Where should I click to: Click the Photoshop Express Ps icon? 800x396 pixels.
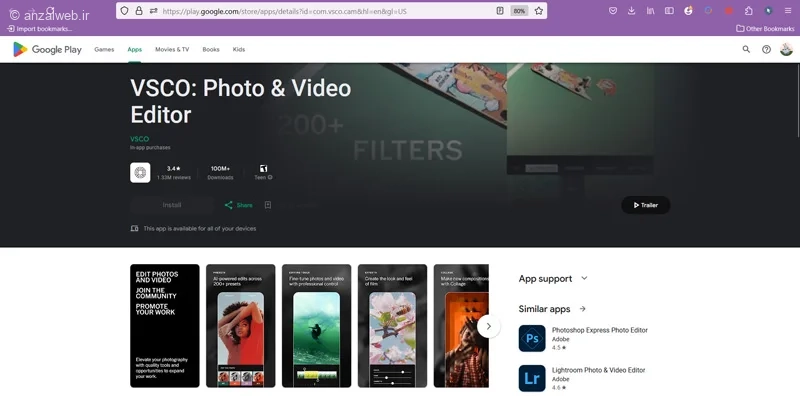[532, 338]
